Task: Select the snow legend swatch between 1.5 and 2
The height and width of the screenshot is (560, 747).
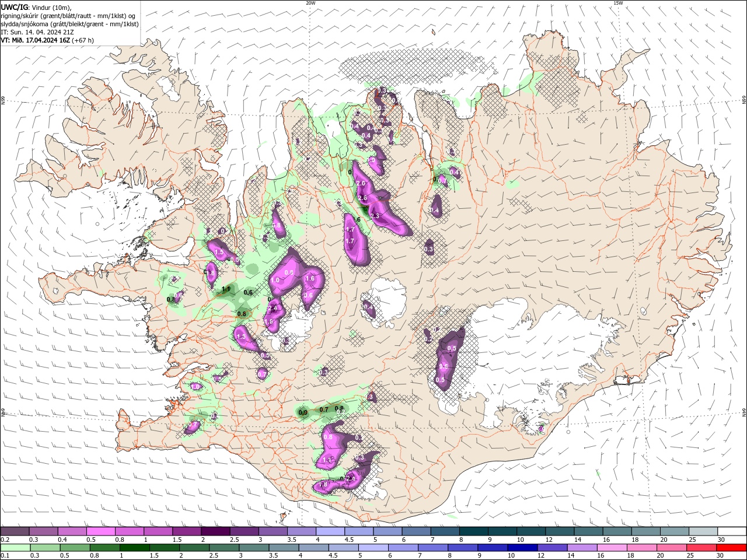Action: [187, 531]
